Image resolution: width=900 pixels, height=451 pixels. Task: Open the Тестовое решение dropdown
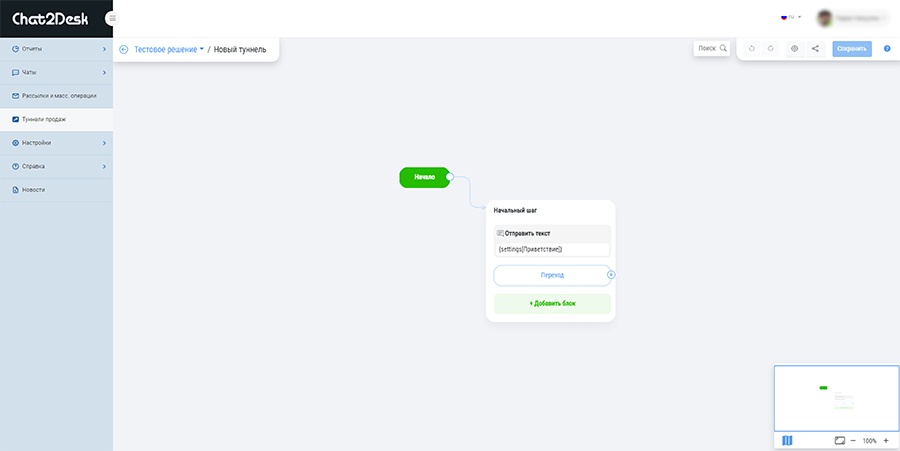point(169,49)
